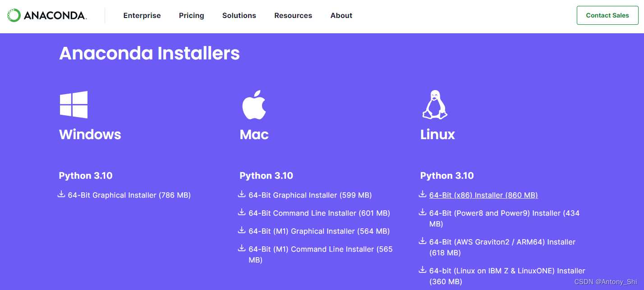Click download icon beside Power8 and Power9 Installer

tap(423, 213)
